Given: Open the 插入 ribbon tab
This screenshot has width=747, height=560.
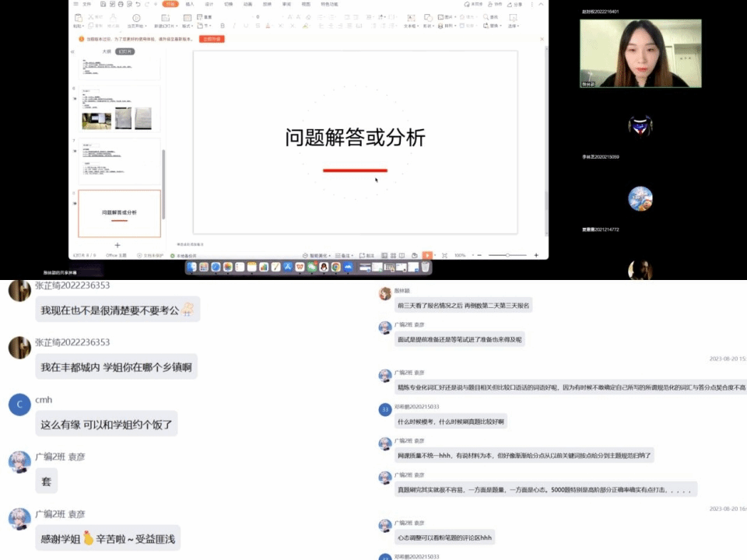Looking at the screenshot, I should pyautogui.click(x=189, y=4).
